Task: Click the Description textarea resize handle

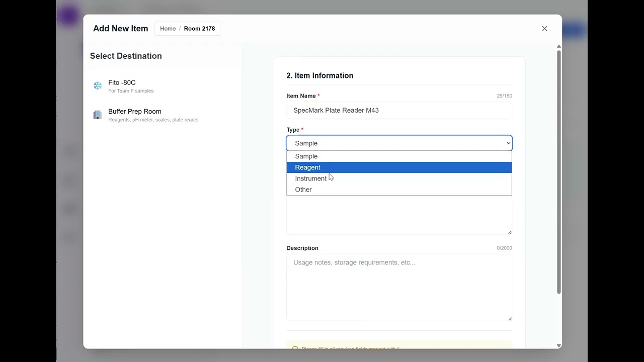Action: (510, 318)
